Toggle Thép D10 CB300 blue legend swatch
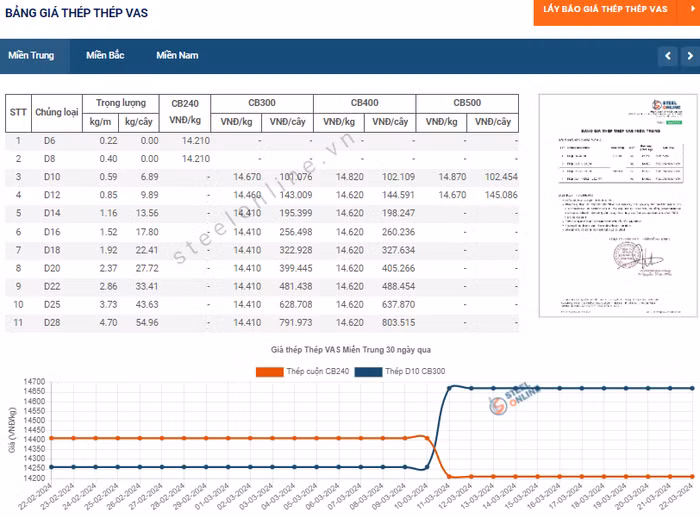 point(368,372)
